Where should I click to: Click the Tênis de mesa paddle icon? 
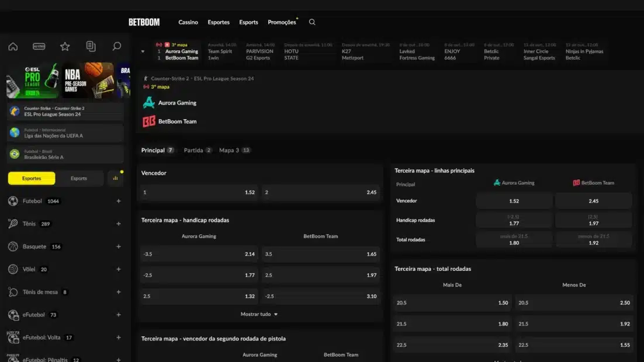(x=13, y=292)
